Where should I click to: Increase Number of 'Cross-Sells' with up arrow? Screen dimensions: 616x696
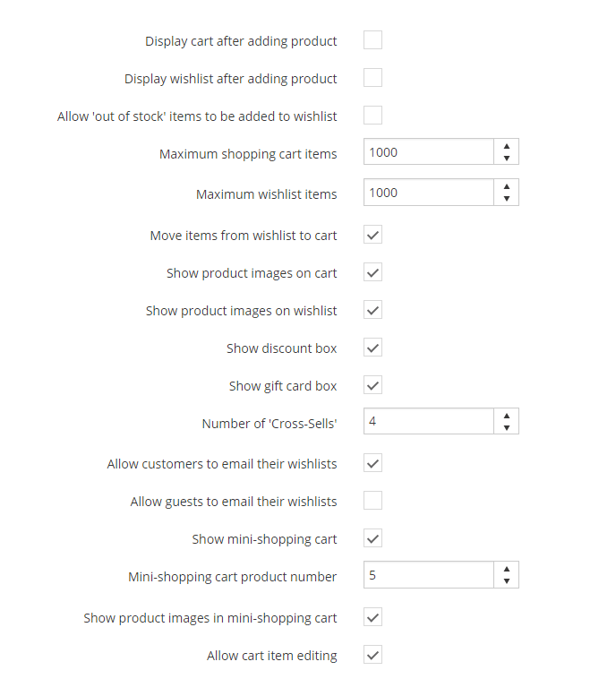click(507, 416)
